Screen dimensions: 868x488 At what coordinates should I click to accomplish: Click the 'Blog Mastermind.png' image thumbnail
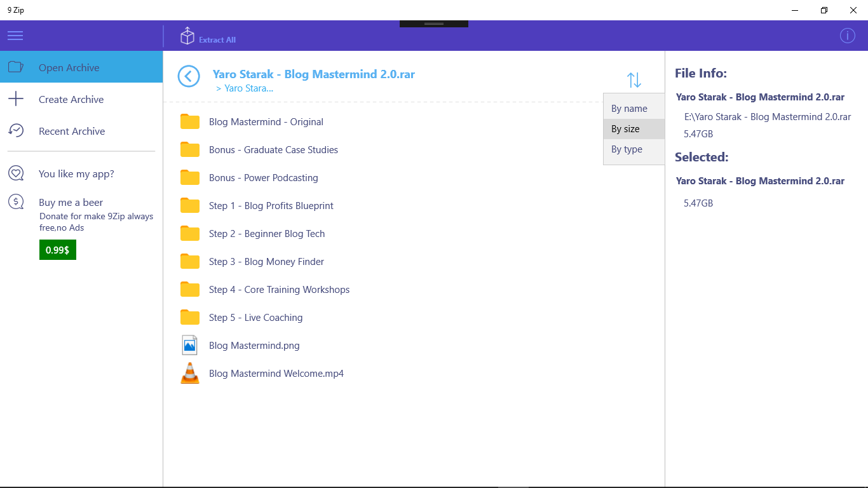(x=189, y=345)
